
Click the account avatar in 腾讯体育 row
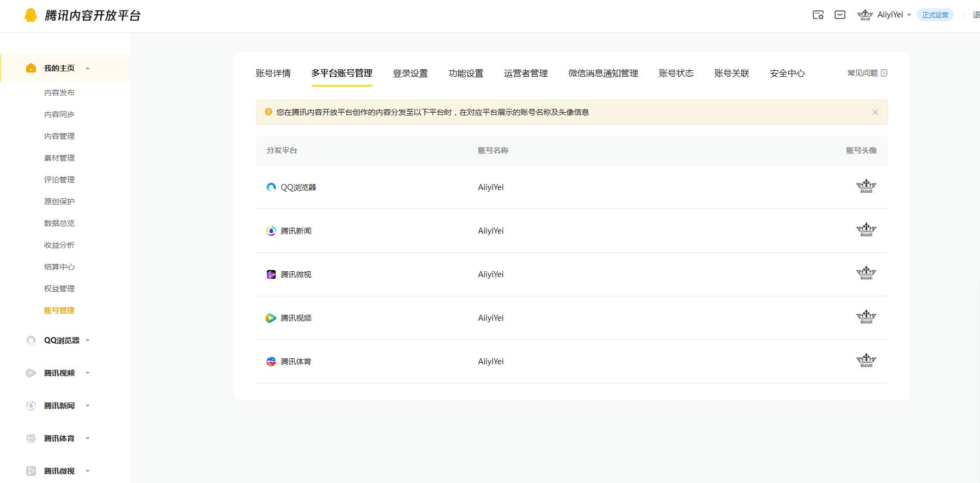(x=866, y=360)
